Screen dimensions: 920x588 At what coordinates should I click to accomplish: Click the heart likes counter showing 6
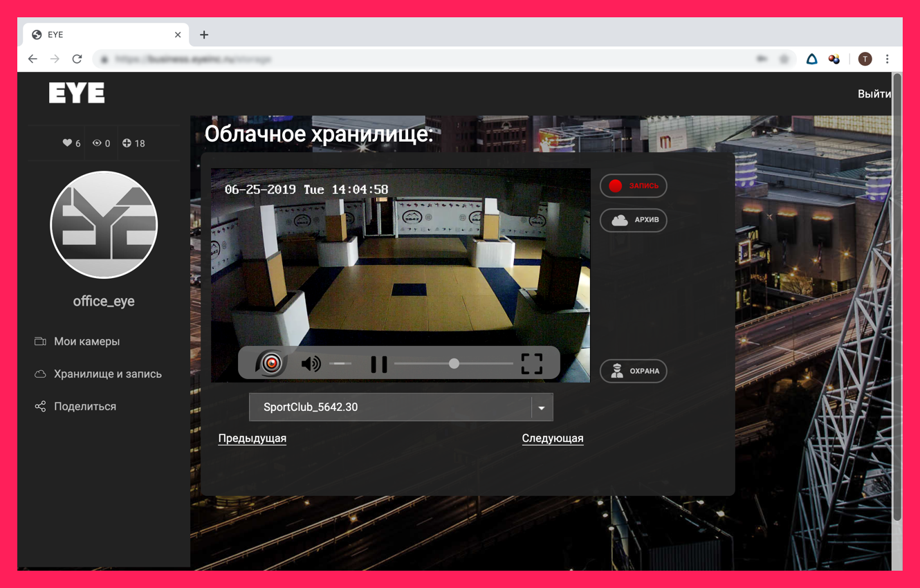pyautogui.click(x=71, y=143)
